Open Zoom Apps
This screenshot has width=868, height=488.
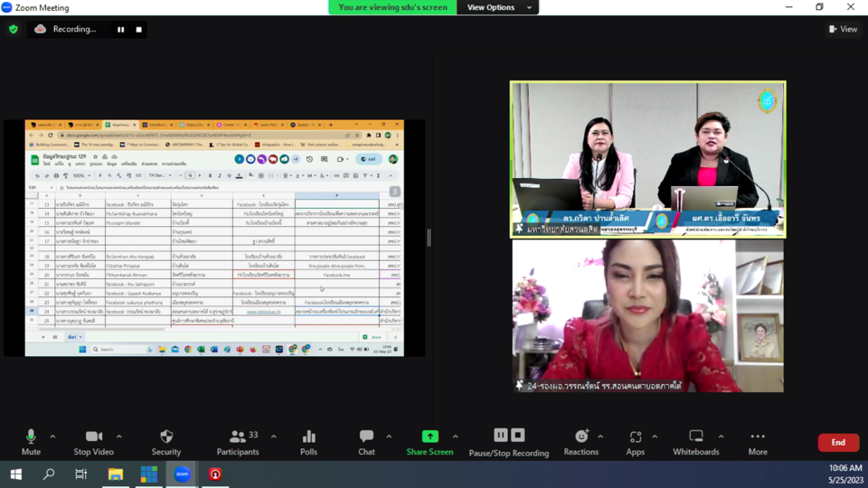click(636, 443)
